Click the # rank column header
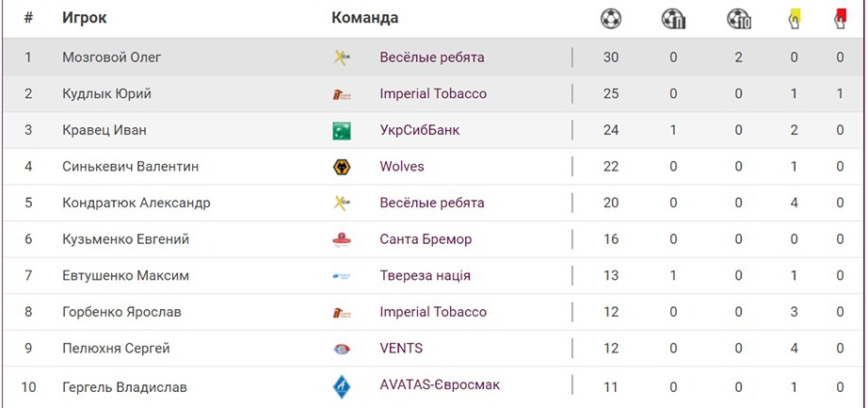868x408 pixels. click(28, 18)
